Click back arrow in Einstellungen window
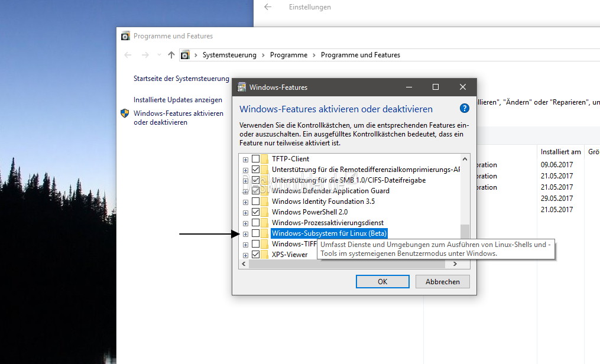This screenshot has width=600, height=364. (268, 7)
